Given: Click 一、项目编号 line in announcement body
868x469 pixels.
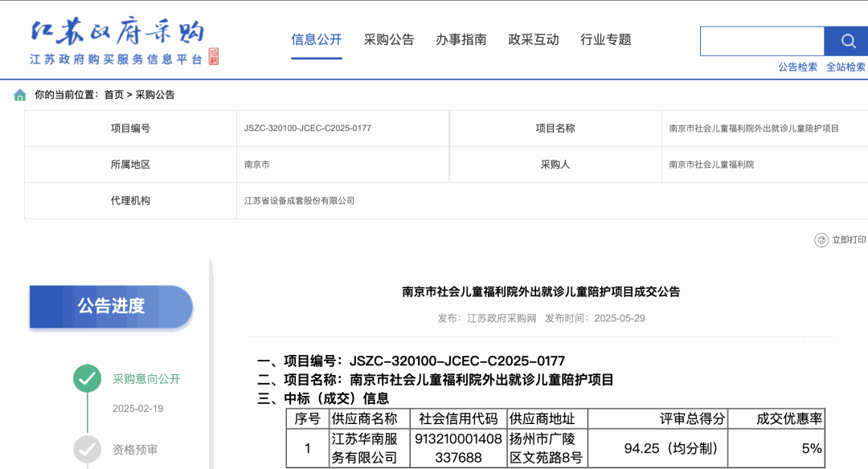Looking at the screenshot, I should click(x=411, y=361).
